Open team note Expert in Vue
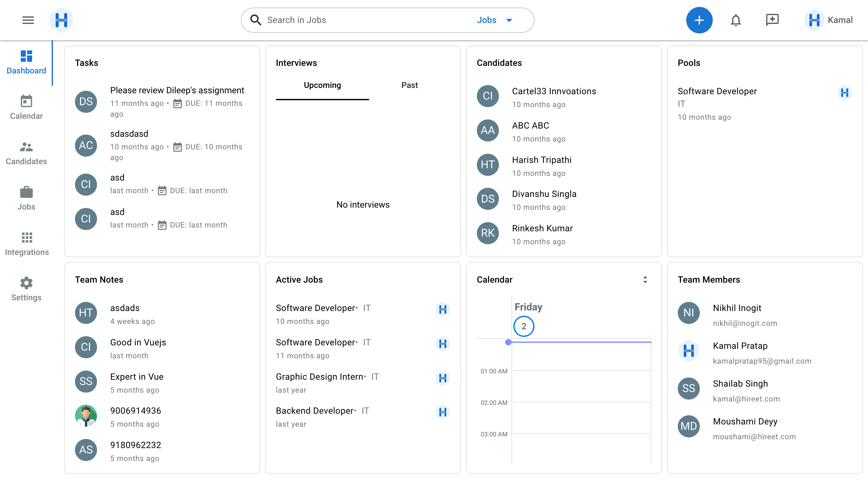This screenshot has height=484, width=868. click(137, 377)
